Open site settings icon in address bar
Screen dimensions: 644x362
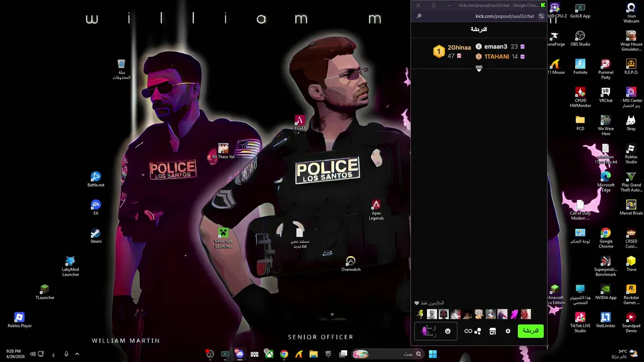(x=541, y=16)
